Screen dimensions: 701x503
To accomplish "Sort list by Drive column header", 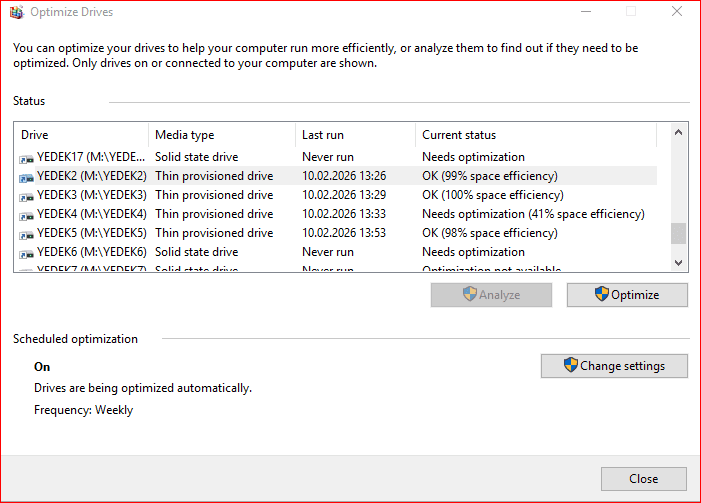I will [x=80, y=135].
